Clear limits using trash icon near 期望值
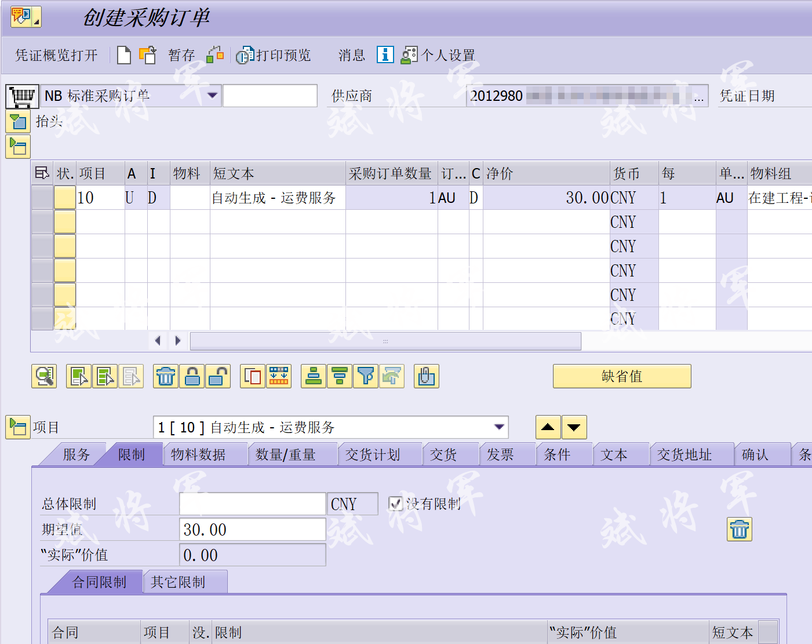The width and height of the screenshot is (812, 644). pyautogui.click(x=738, y=529)
